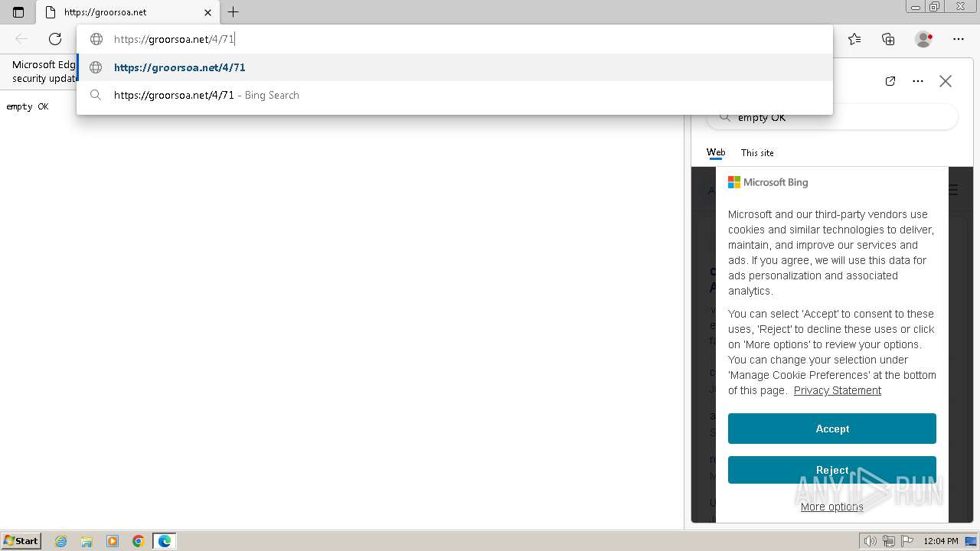Click the volume speaker tray icon
This screenshot has width=980, height=551.
(871, 541)
